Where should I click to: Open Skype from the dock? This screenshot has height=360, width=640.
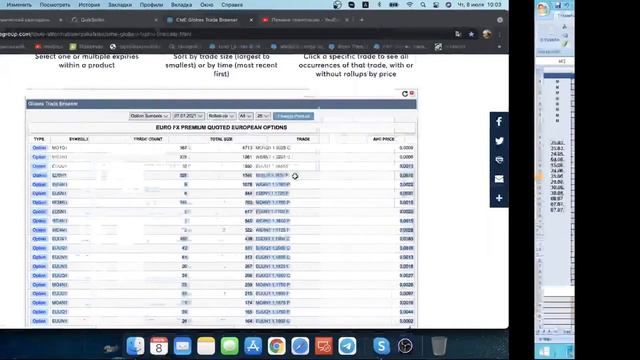pyautogui.click(x=381, y=346)
